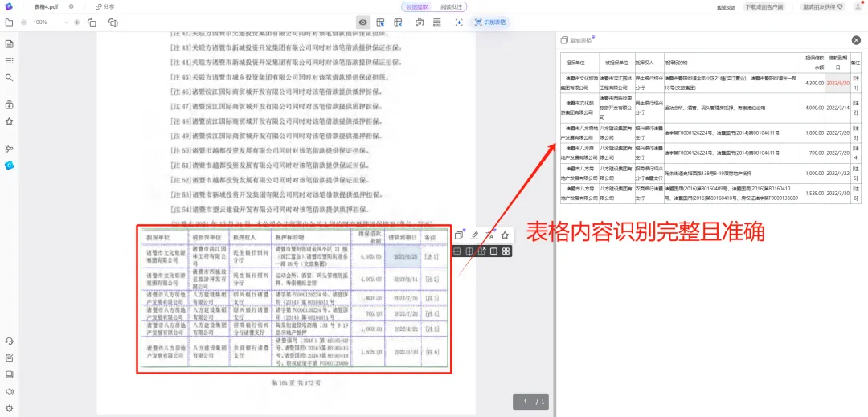Close the recognized table panel

[x=857, y=40]
